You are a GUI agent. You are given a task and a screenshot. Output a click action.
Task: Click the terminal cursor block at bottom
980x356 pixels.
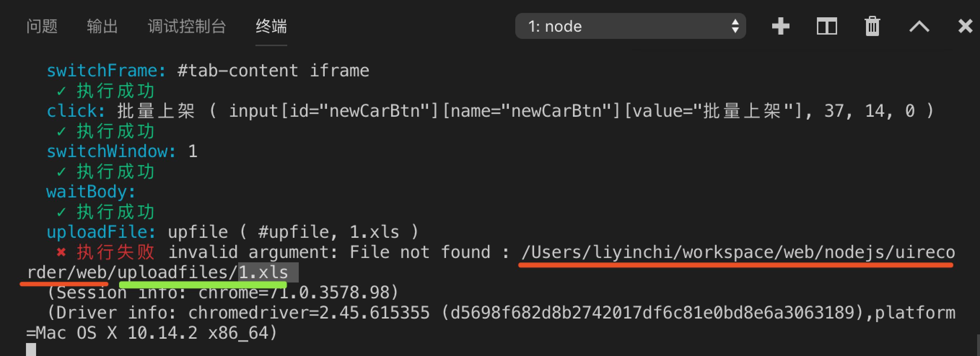tap(31, 350)
